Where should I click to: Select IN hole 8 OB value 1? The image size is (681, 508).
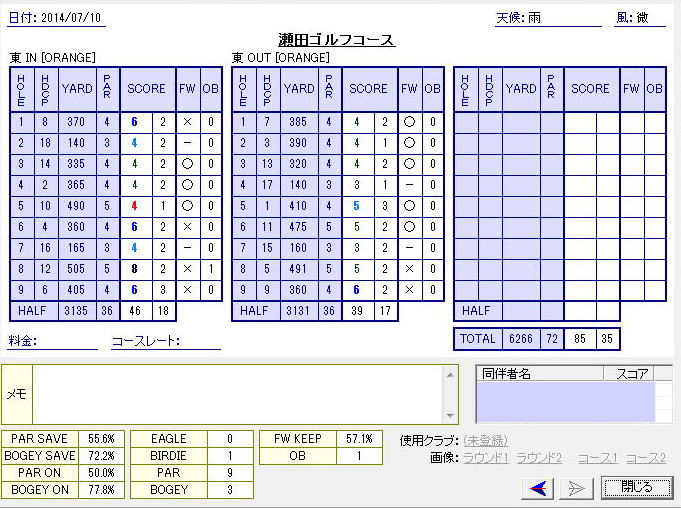pyautogui.click(x=211, y=269)
